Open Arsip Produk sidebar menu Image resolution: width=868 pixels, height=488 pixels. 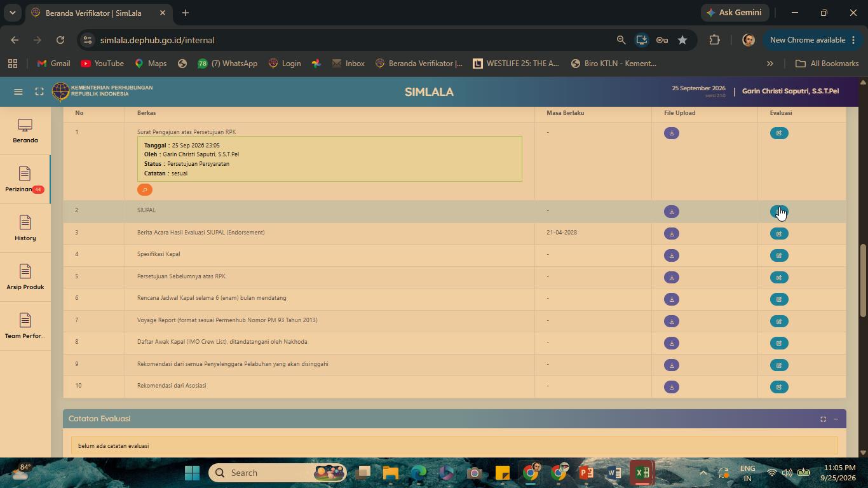tap(25, 277)
